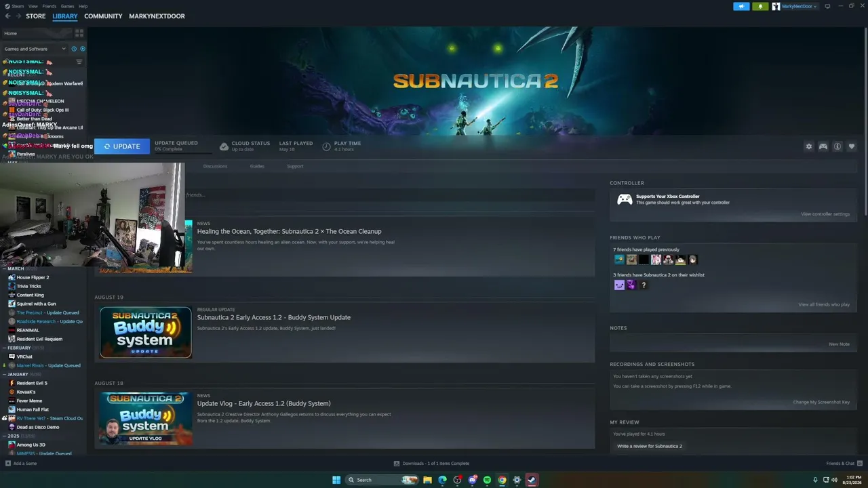868x488 pixels.
Task: Open Buddy System Update news thumbnail
Action: [x=146, y=332]
